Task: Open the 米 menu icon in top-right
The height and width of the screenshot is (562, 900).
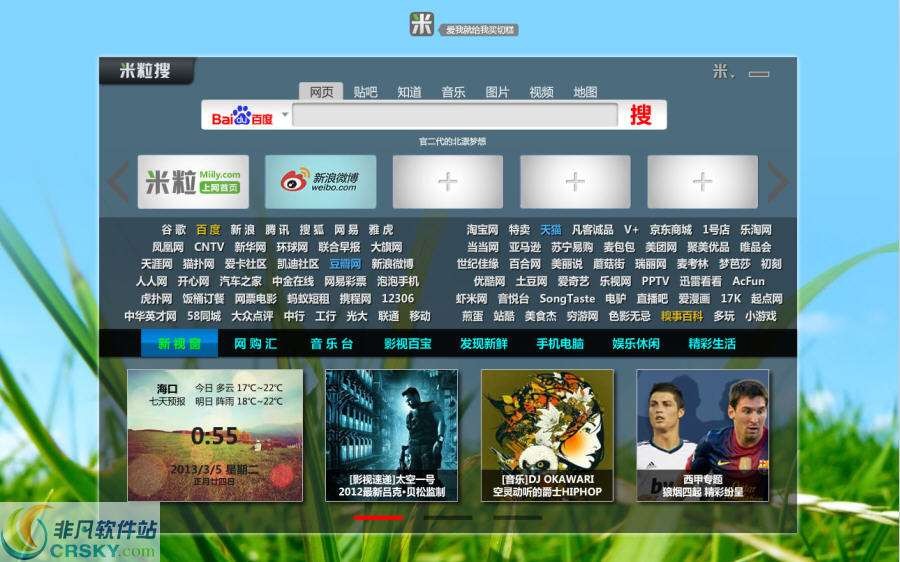Action: (723, 72)
